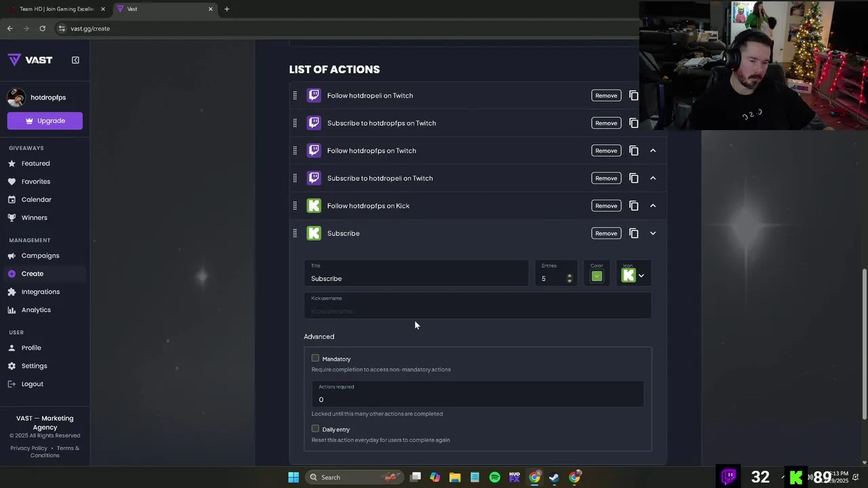This screenshot has height=488, width=868.
Task: Open Spotify from the taskbar
Action: pos(494,477)
